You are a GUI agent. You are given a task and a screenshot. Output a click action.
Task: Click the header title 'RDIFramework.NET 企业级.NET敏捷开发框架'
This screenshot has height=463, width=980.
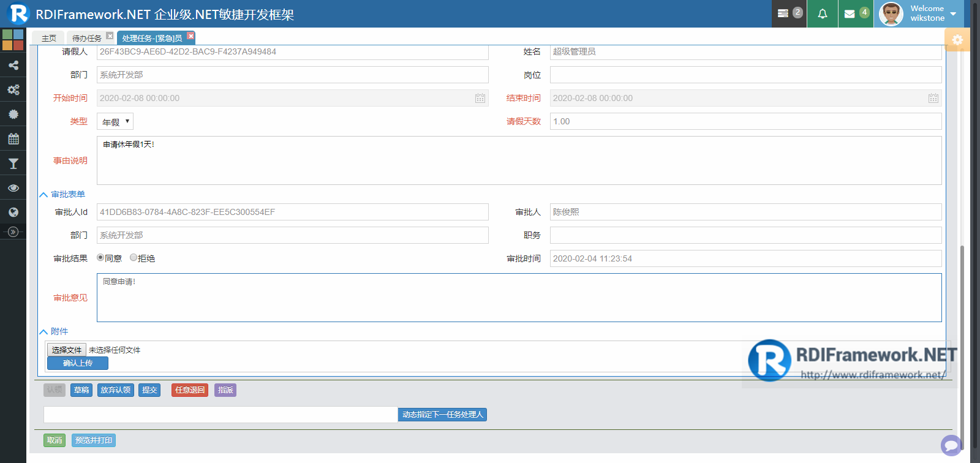(165, 14)
